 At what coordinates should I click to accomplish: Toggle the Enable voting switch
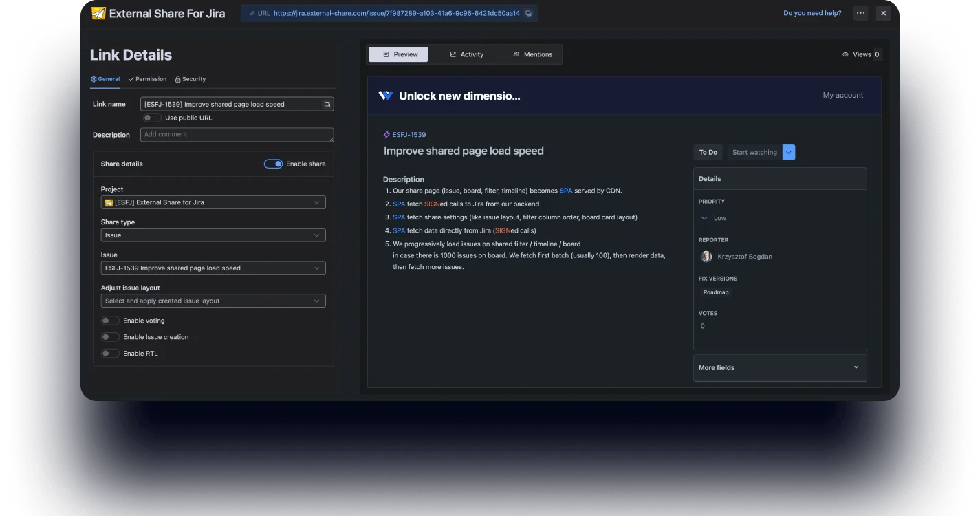110,321
